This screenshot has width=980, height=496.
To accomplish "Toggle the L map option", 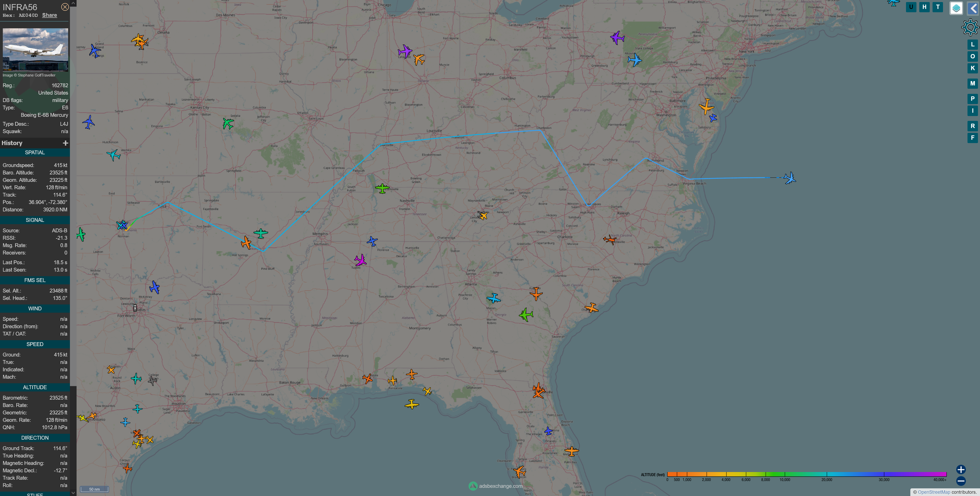I will click(x=972, y=44).
